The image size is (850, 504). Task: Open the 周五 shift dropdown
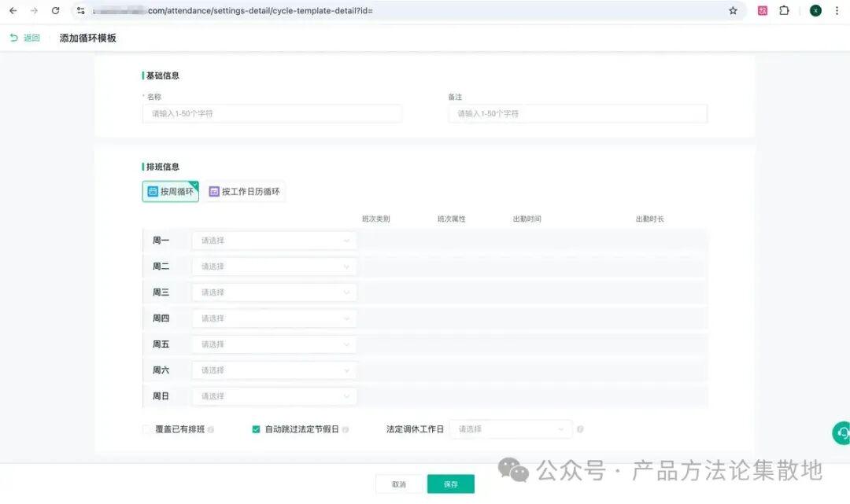point(275,344)
